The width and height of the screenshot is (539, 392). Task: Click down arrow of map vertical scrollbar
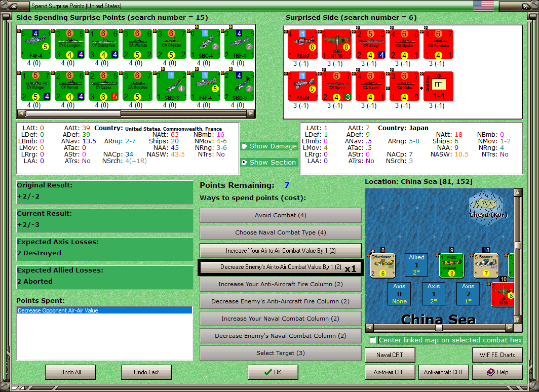tap(518, 319)
